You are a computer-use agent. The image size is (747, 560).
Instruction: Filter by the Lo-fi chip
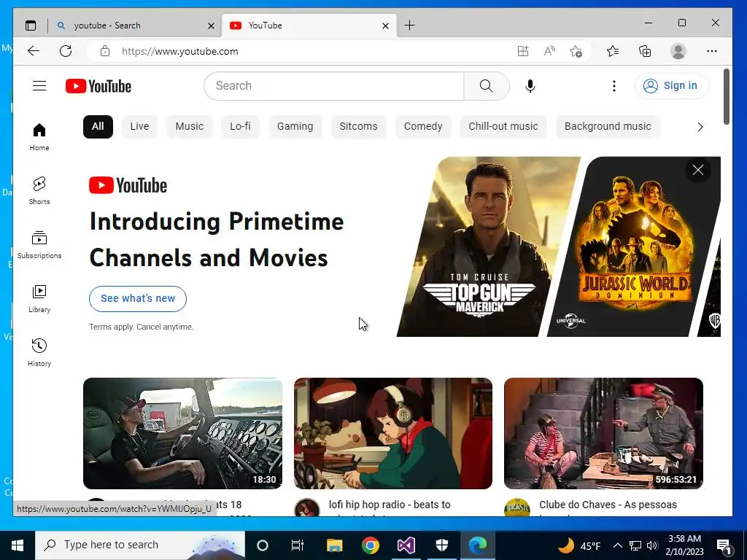point(240,126)
